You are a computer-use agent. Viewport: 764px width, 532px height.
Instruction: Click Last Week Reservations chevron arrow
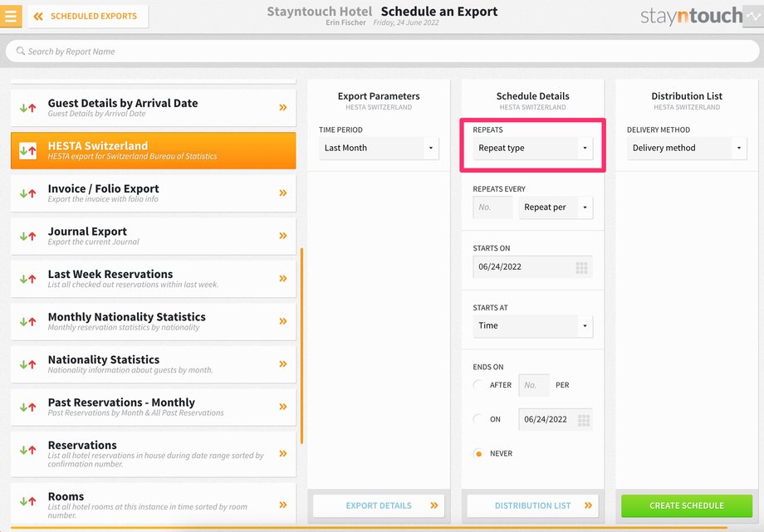[x=283, y=279]
